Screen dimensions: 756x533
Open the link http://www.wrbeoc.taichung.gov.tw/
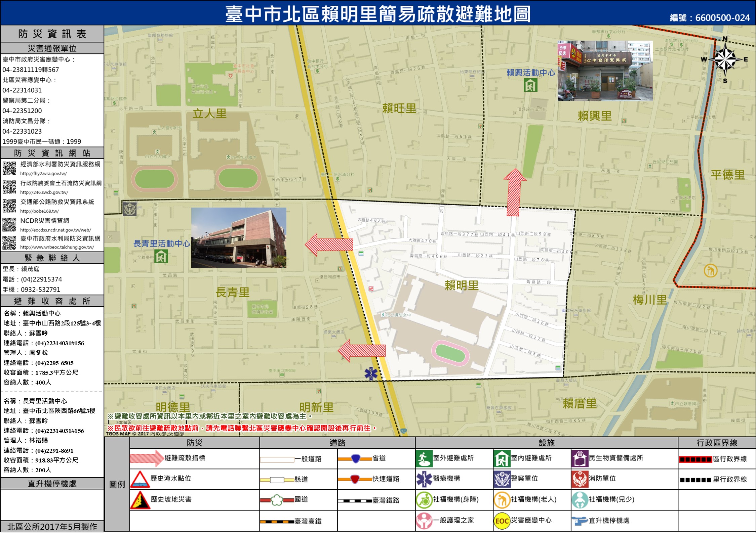click(57, 247)
